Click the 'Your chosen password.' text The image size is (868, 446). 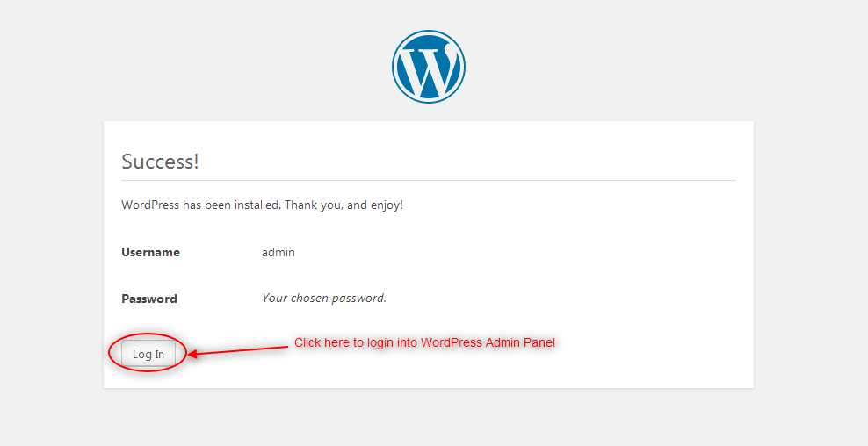tap(324, 299)
